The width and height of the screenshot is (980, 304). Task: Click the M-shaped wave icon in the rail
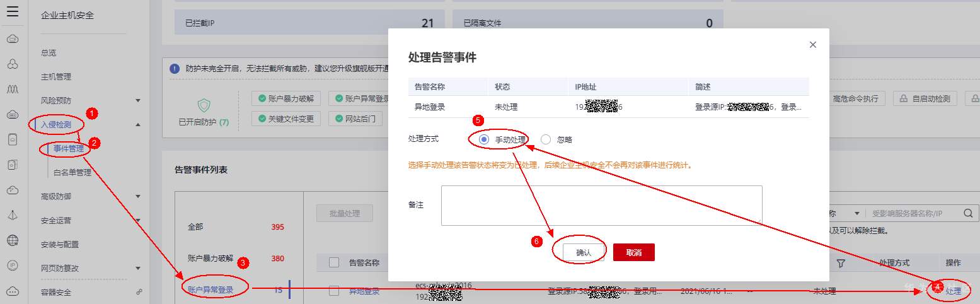[x=13, y=90]
